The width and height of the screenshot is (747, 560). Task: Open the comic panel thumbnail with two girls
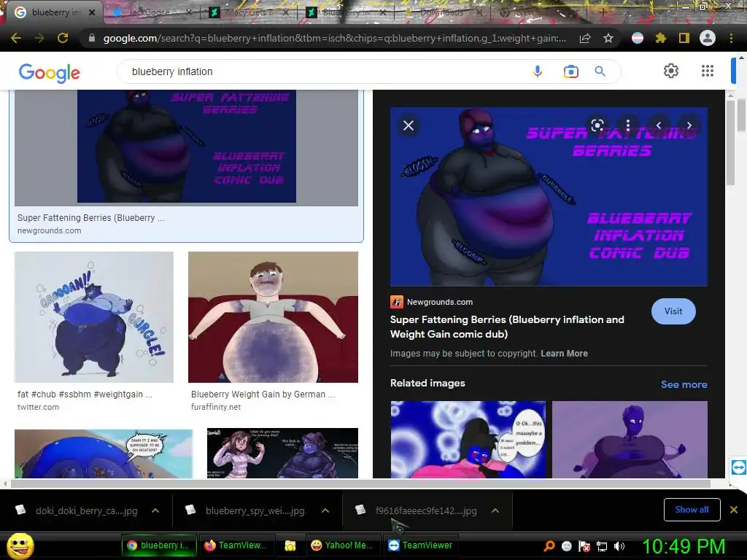282,453
